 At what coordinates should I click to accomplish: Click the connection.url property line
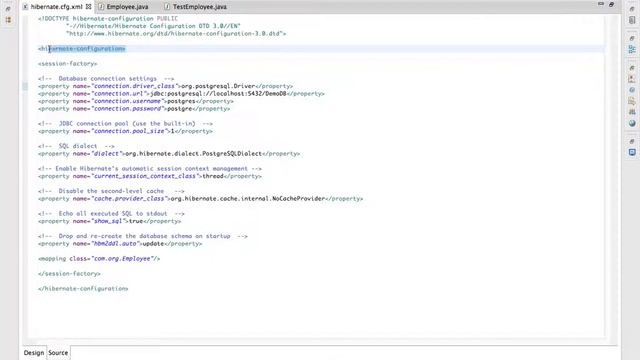coord(181,94)
